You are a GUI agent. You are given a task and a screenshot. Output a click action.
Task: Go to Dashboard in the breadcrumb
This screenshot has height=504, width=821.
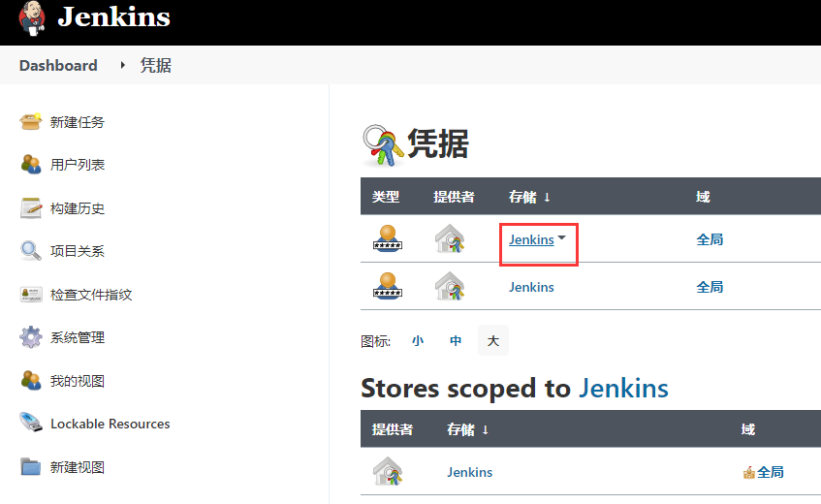(x=58, y=65)
